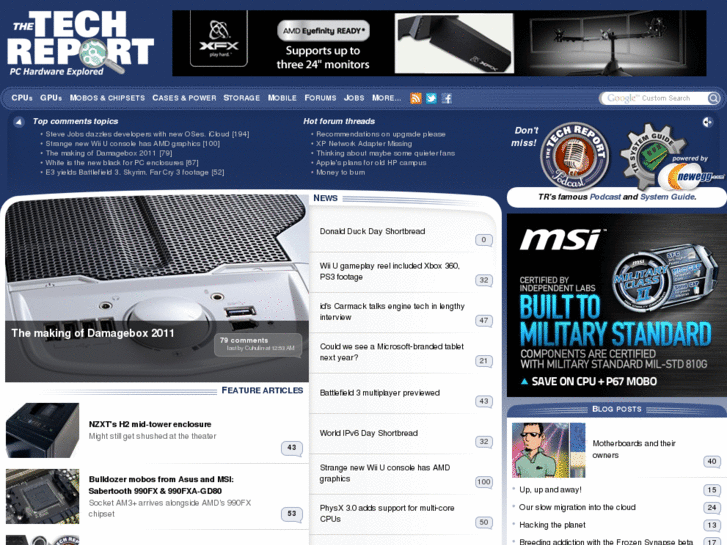Click the Podcast link in Don't miss banner

pyautogui.click(x=605, y=197)
